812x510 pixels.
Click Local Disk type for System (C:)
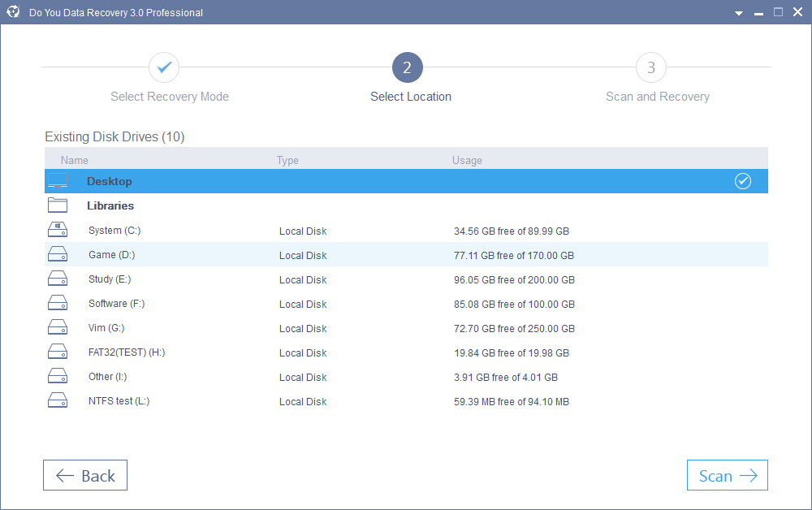pyautogui.click(x=303, y=231)
